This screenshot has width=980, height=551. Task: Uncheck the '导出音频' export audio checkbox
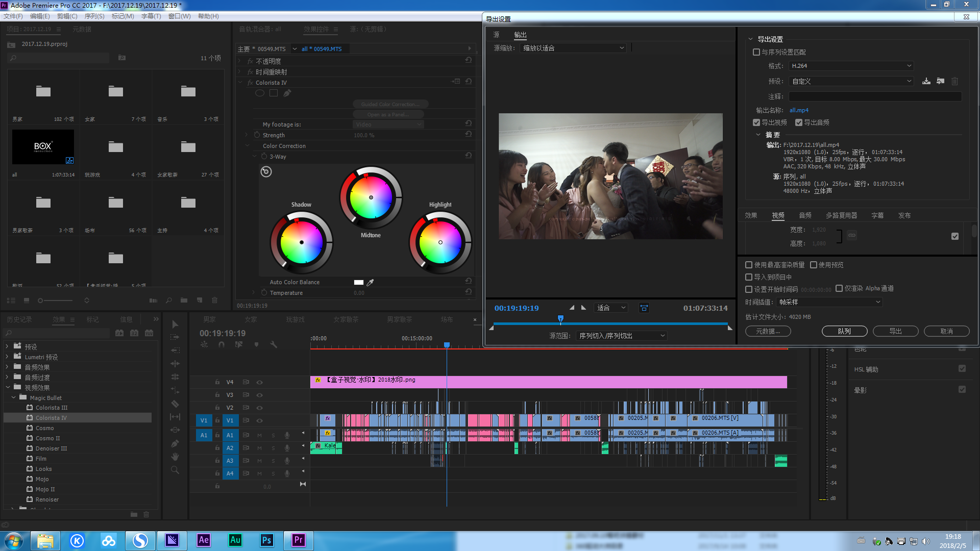pos(799,122)
